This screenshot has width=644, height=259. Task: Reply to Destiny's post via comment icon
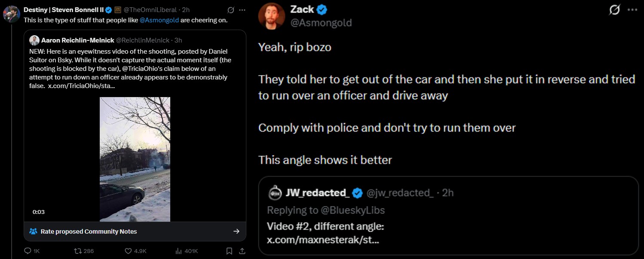pyautogui.click(x=28, y=251)
